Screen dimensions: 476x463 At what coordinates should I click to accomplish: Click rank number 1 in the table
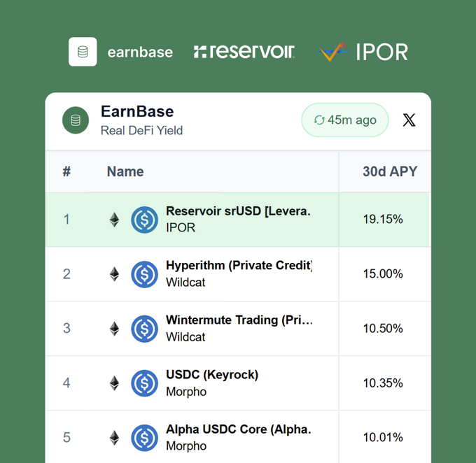click(66, 220)
